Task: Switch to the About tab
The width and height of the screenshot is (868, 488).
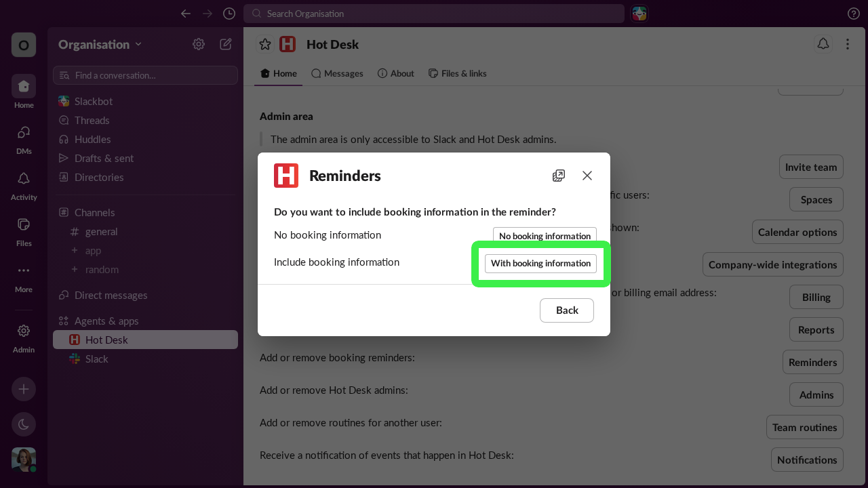Action: [396, 73]
